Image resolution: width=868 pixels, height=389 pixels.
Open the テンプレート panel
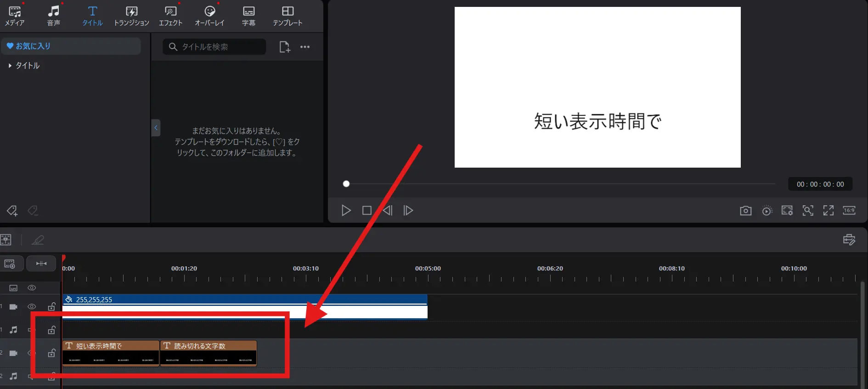tap(287, 16)
